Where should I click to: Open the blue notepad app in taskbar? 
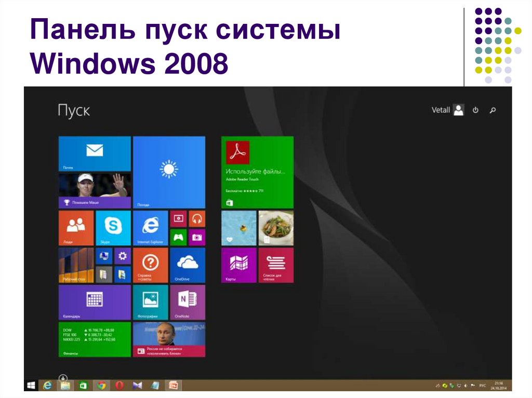[155, 386]
